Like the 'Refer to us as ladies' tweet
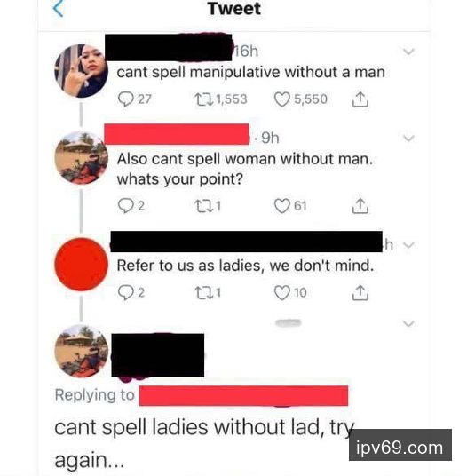467x476 pixels. tap(290, 293)
